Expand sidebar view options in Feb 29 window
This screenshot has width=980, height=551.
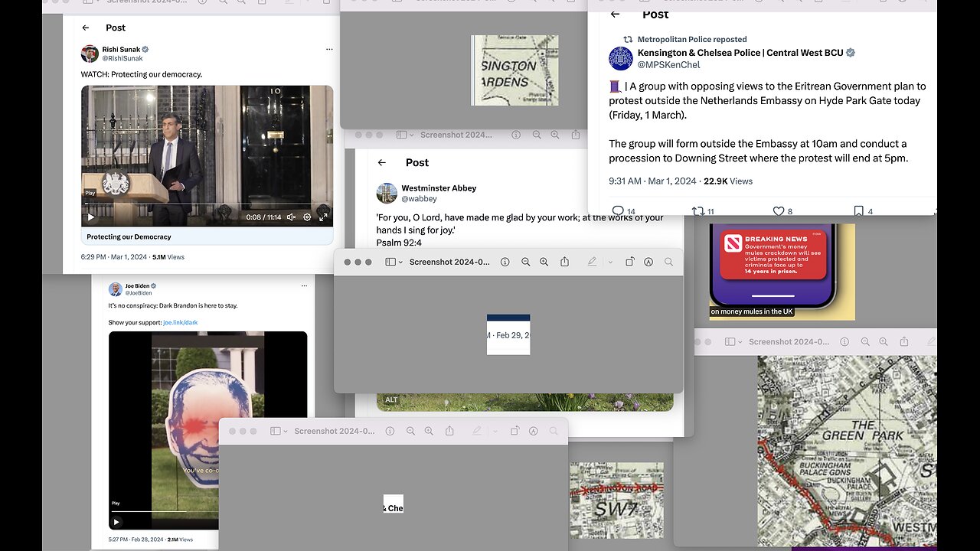(x=400, y=262)
